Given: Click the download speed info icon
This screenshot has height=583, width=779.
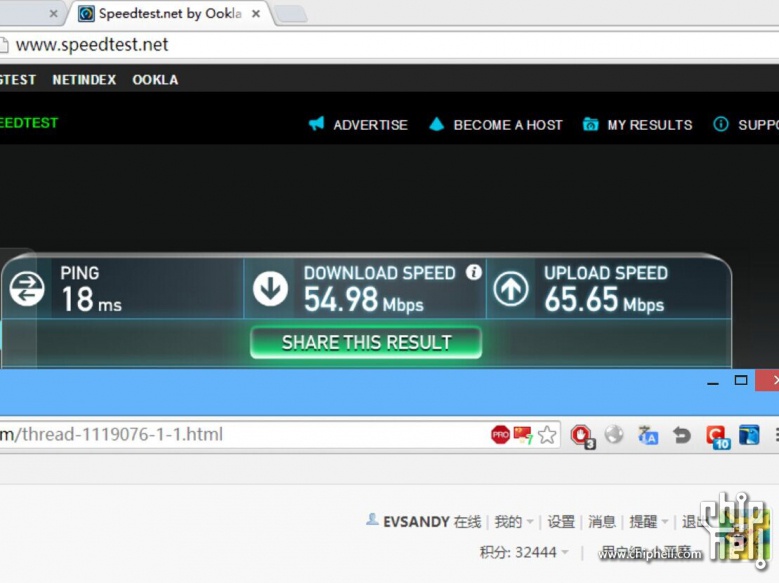Looking at the screenshot, I should (473, 272).
